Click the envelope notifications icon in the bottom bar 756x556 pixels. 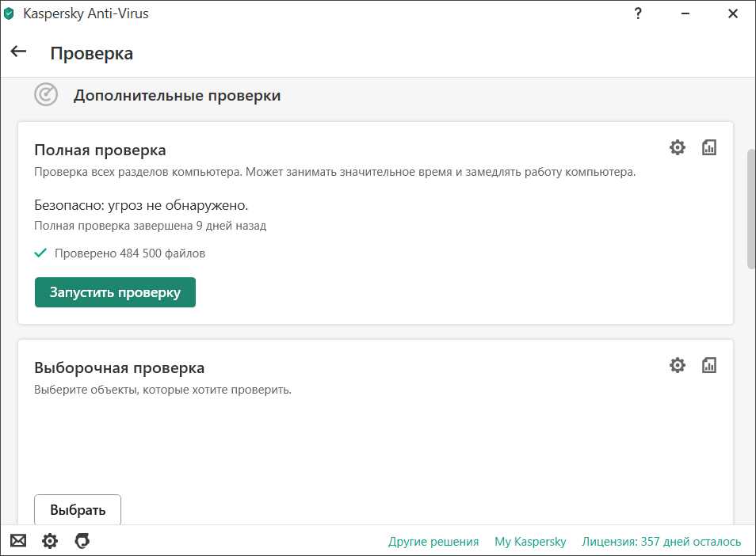(18, 541)
